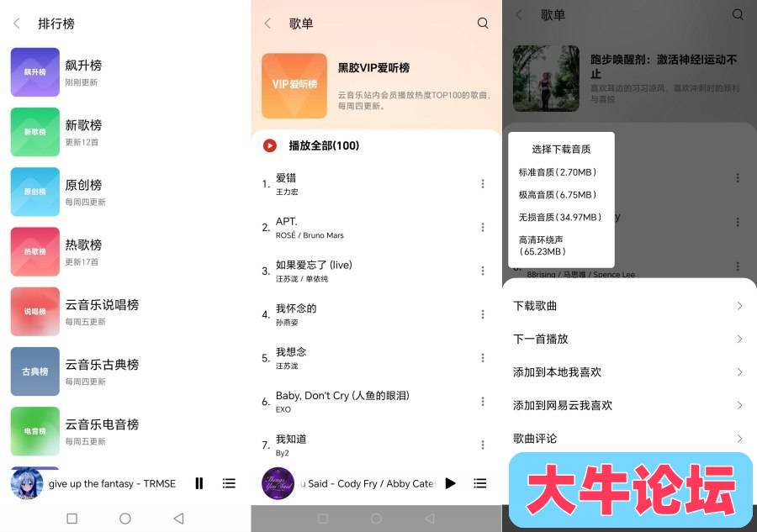Open the 新歌榜 chart cover icon
Viewport: 757px width, 532px height.
[35, 132]
